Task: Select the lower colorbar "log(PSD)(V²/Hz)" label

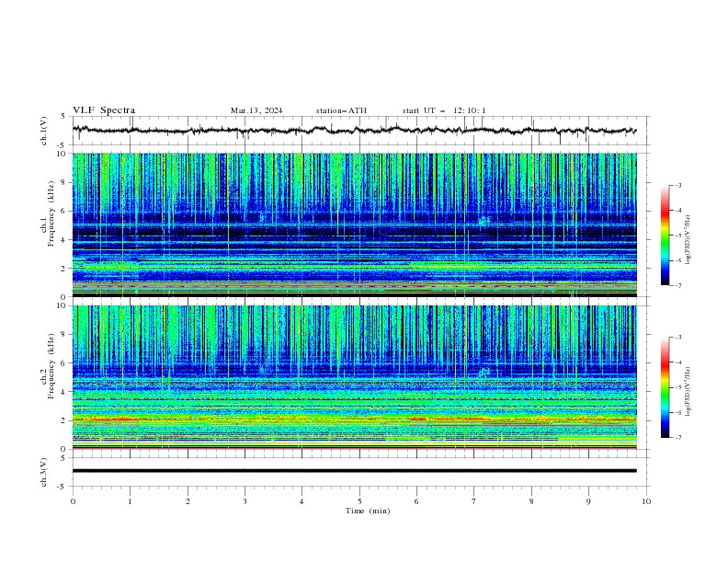Action: 687,391
